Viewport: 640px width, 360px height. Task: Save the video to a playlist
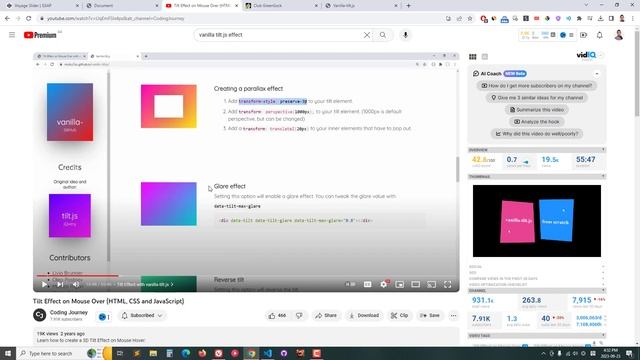click(429, 316)
